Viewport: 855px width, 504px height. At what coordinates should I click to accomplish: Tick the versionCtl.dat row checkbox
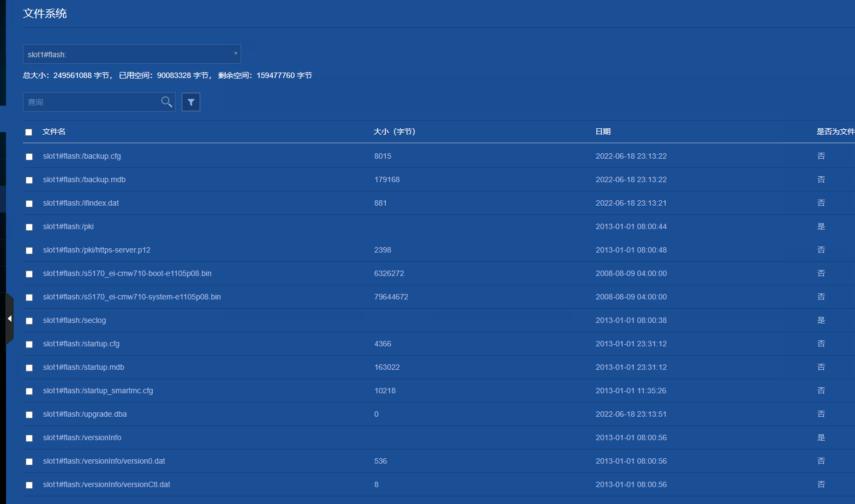29,485
